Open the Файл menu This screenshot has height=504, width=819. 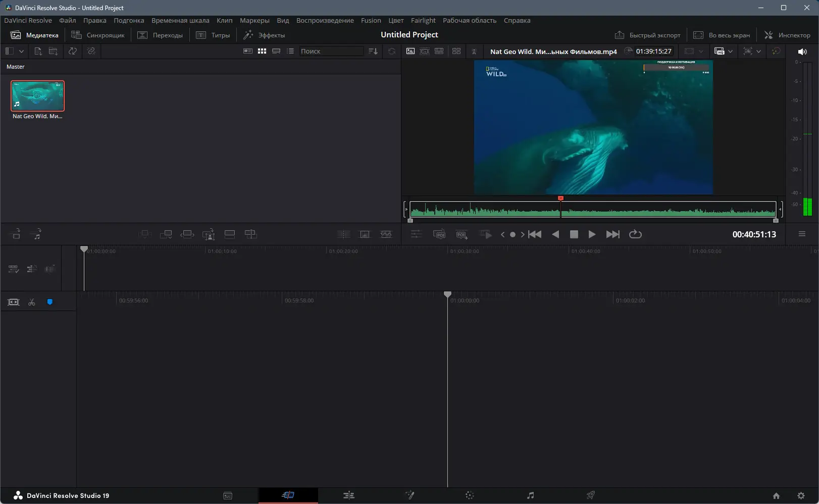(x=67, y=21)
